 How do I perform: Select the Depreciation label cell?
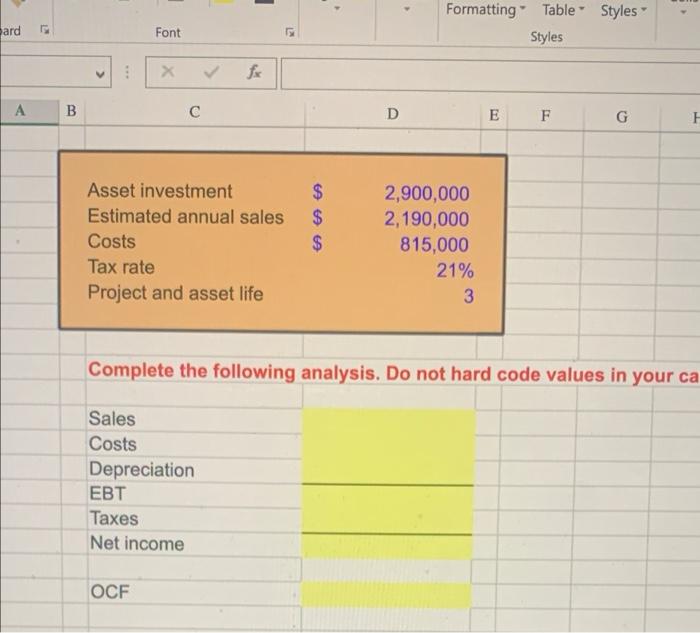pyautogui.click(x=142, y=470)
